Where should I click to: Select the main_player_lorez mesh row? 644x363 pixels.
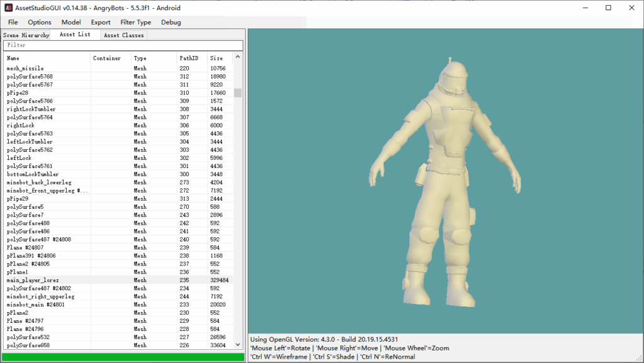click(33, 280)
